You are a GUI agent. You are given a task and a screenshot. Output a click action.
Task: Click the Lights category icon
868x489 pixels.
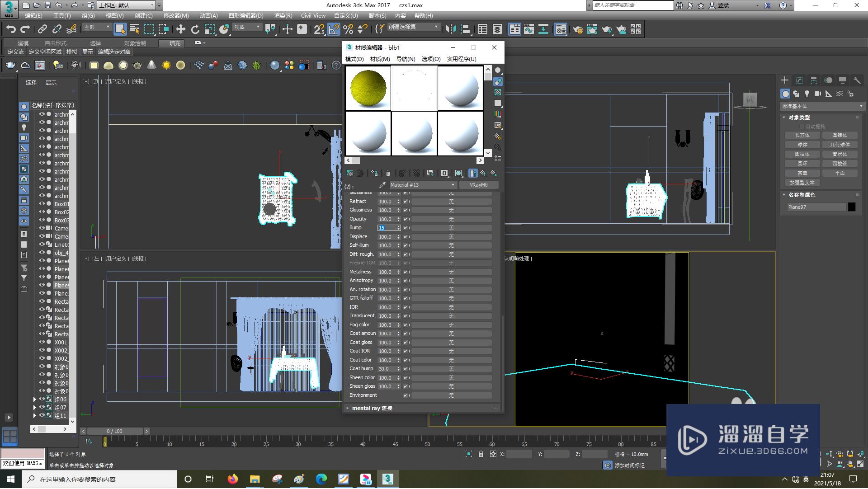pyautogui.click(x=807, y=94)
